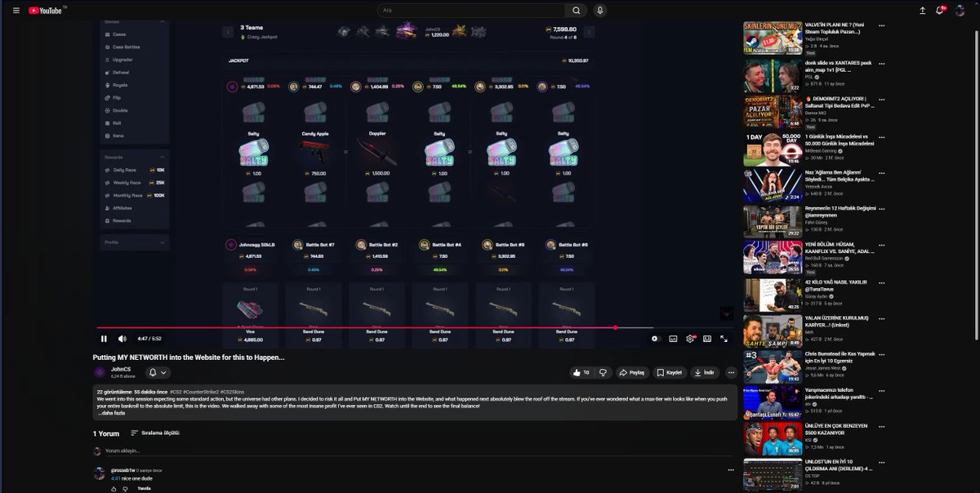Open the Sıralama ölçütü sort dropdown

(x=155, y=433)
